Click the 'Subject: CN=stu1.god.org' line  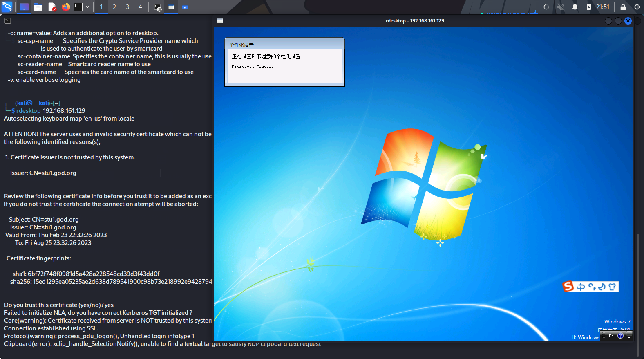tap(44, 220)
